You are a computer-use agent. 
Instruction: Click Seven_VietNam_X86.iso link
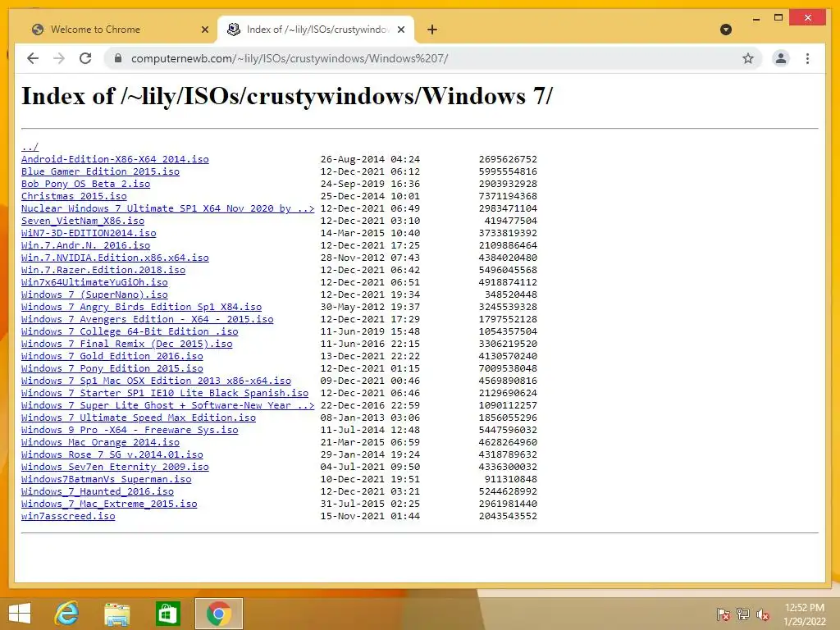coord(83,221)
